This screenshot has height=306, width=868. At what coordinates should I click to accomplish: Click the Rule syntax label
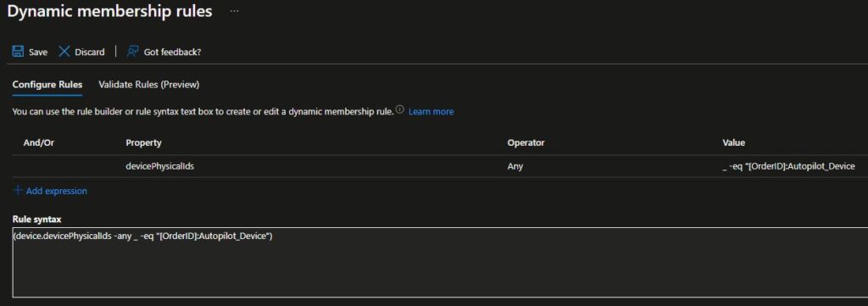click(x=36, y=220)
